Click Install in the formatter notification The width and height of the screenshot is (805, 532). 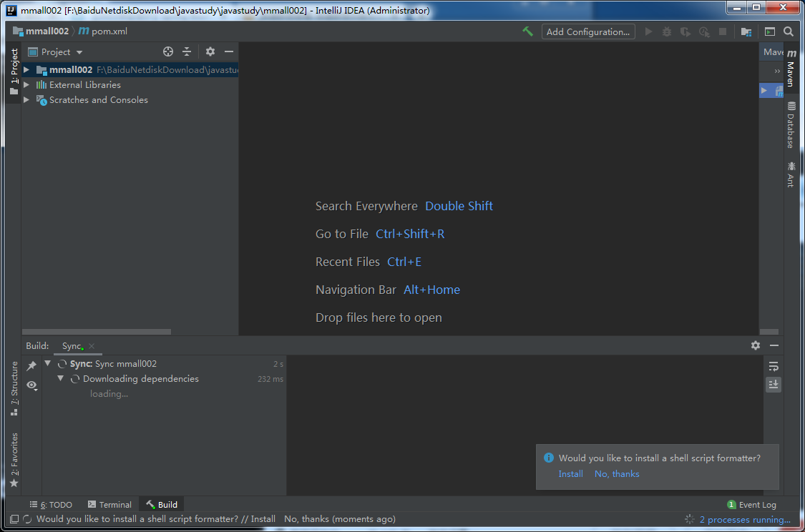570,474
